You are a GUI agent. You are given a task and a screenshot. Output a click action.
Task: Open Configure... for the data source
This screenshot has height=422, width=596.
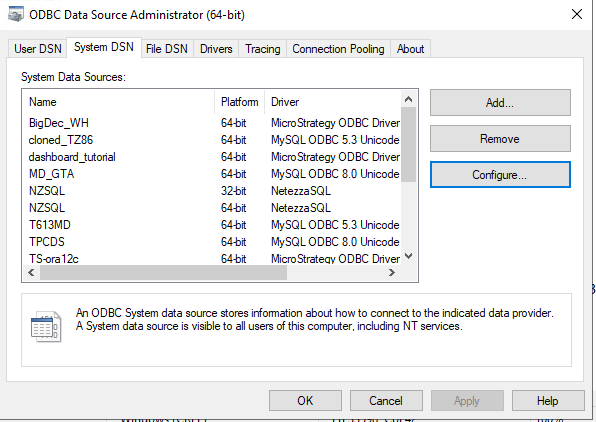[x=500, y=175]
